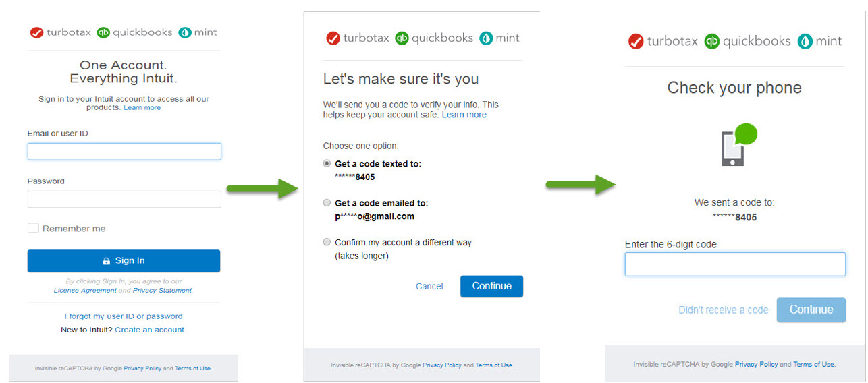Viewport: 868px width, 383px height.
Task: Click Didn't receive a code link
Action: coord(724,310)
